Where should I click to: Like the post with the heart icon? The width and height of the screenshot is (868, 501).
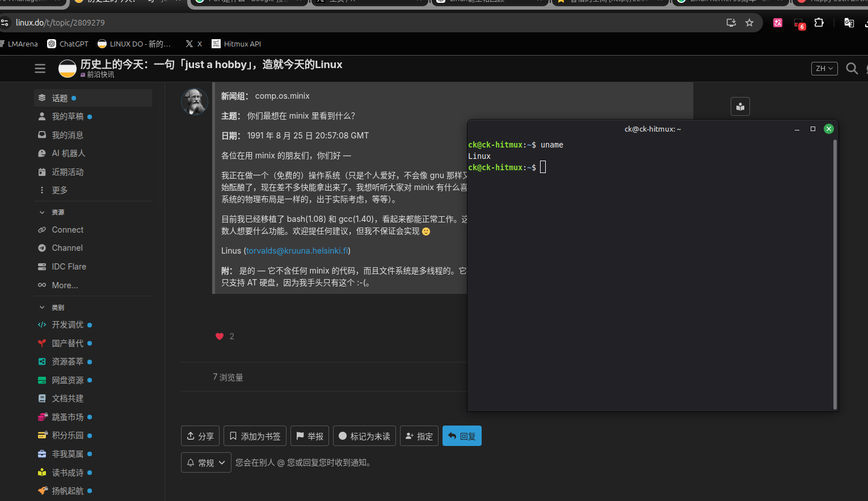coord(220,336)
